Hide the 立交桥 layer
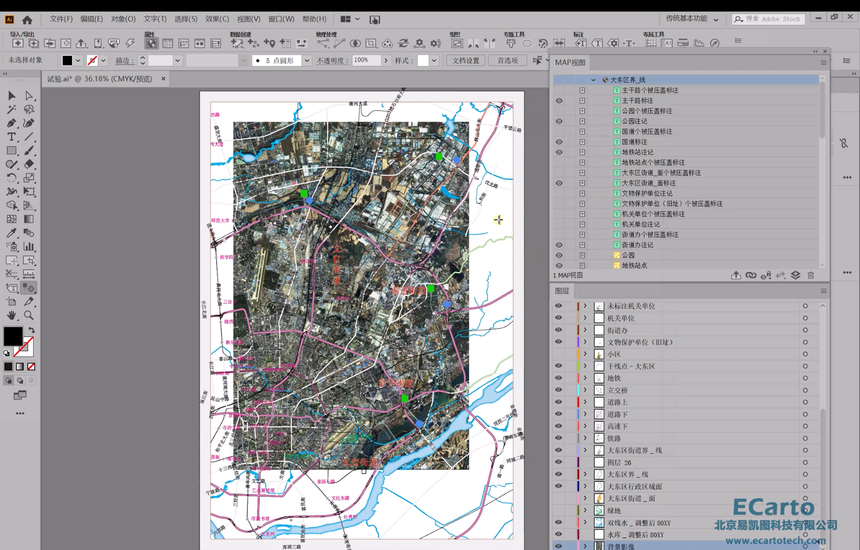The image size is (860, 550). pyautogui.click(x=558, y=390)
